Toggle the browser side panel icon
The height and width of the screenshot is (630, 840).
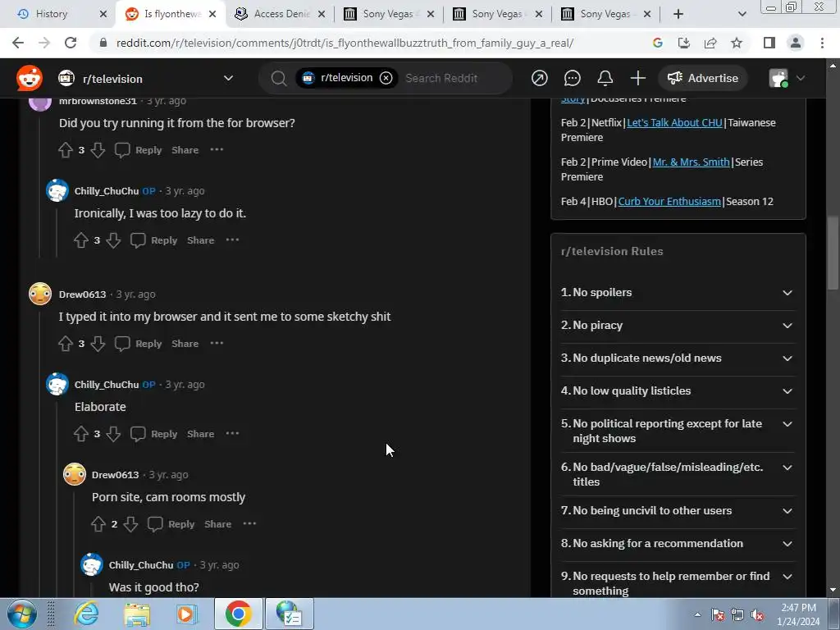click(x=769, y=43)
